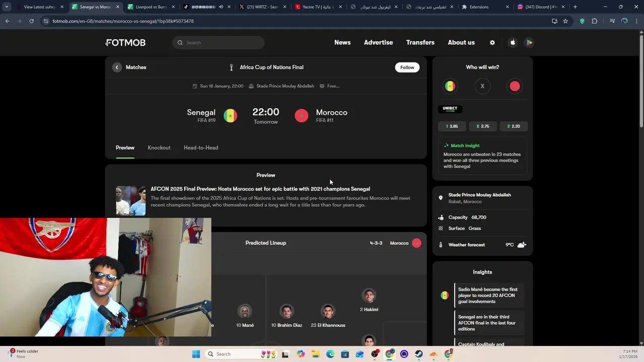Open the Windows Start menu
644x362 pixels.
point(196,354)
